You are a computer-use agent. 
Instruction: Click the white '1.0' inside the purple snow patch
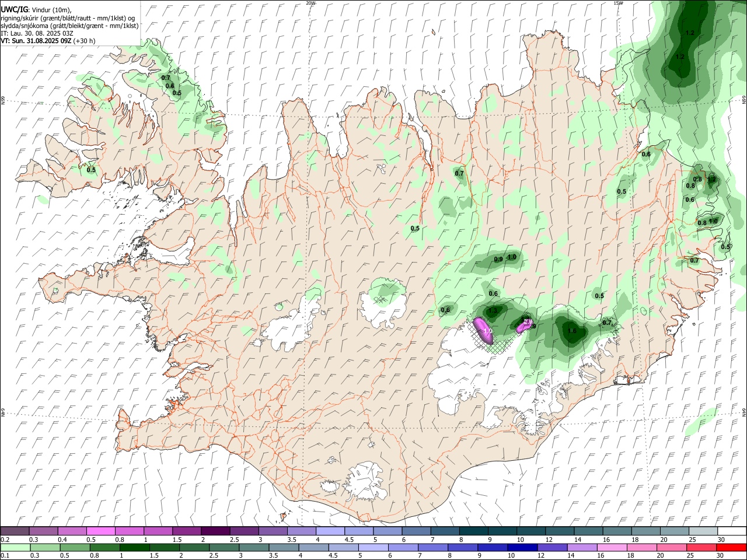487,331
